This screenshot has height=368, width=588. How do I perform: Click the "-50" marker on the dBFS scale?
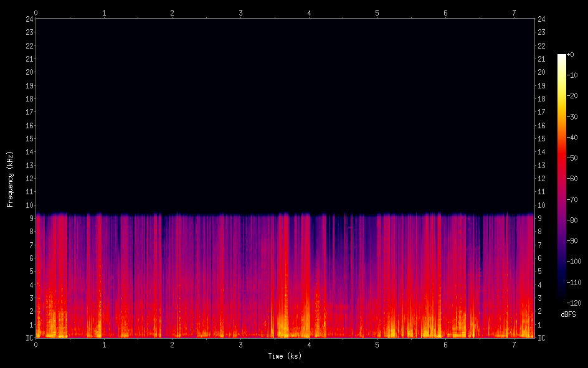click(x=572, y=158)
